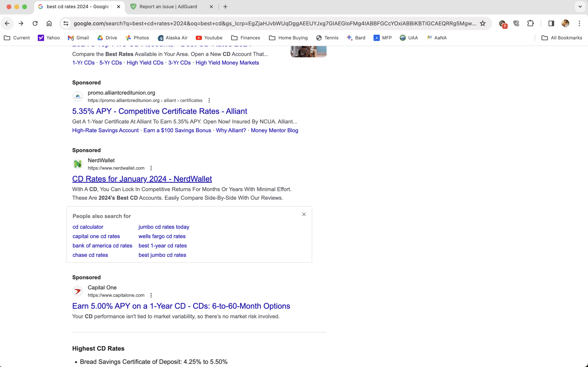Open Gmail from the bookmarks bar

78,38
